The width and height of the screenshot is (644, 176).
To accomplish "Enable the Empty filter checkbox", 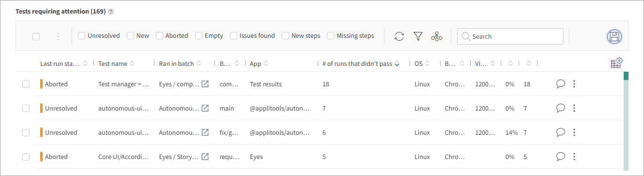I will [x=199, y=35].
